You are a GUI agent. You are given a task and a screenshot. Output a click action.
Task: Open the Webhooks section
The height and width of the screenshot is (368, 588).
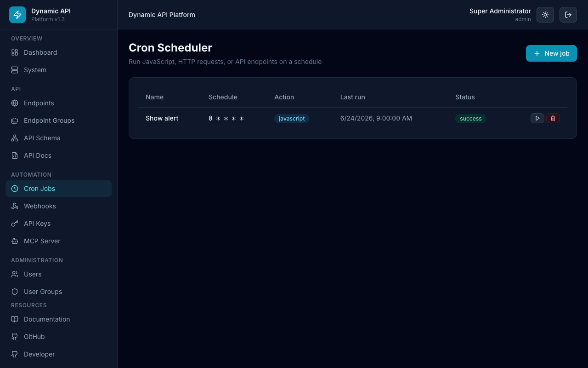58,206
